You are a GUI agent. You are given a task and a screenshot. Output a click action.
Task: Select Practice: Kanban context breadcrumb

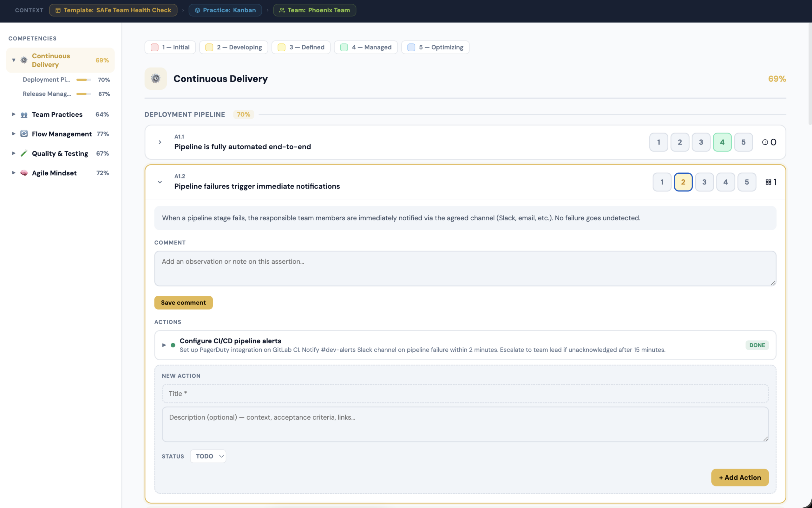[225, 10]
